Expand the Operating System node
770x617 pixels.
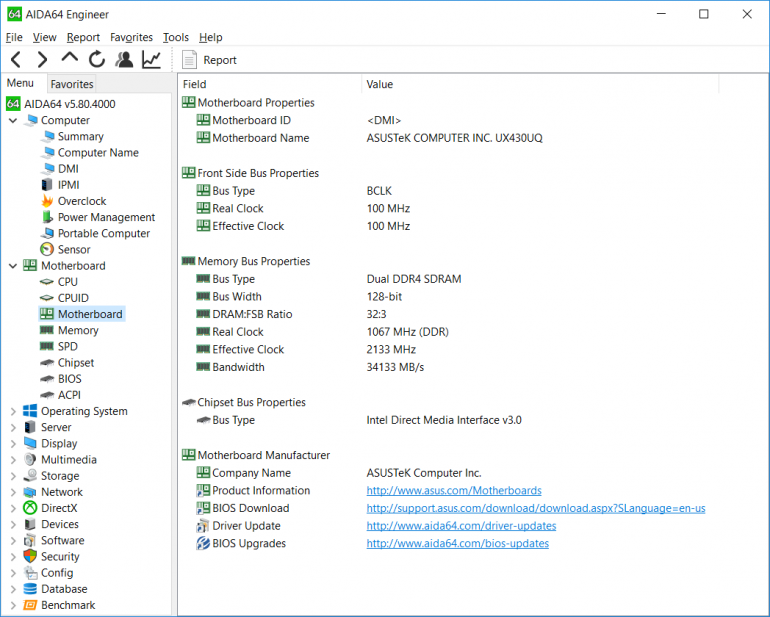(13, 412)
